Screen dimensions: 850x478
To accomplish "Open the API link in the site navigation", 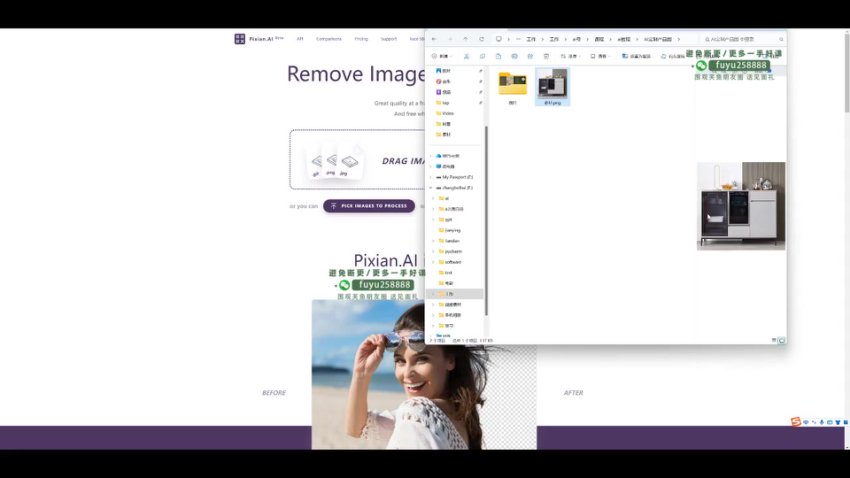I will click(300, 39).
